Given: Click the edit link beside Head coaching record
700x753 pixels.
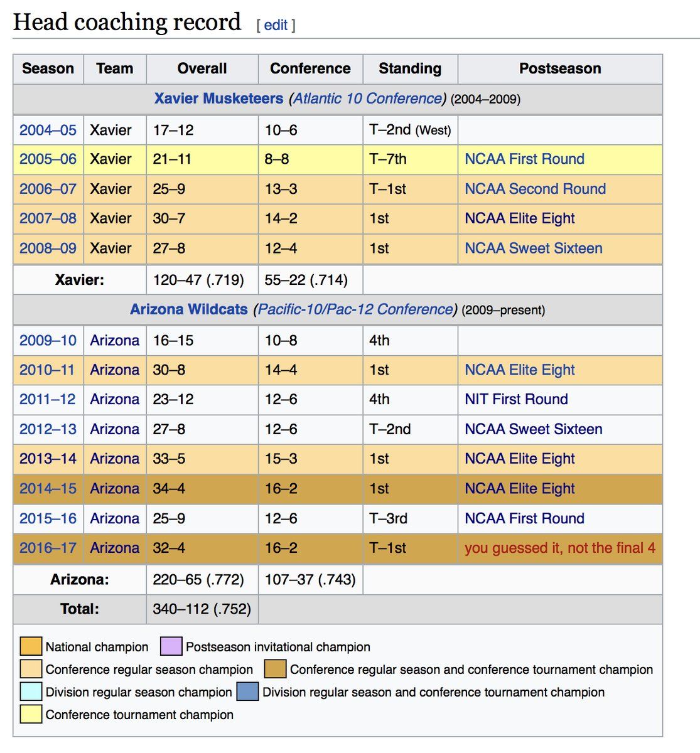Looking at the screenshot, I should (276, 25).
